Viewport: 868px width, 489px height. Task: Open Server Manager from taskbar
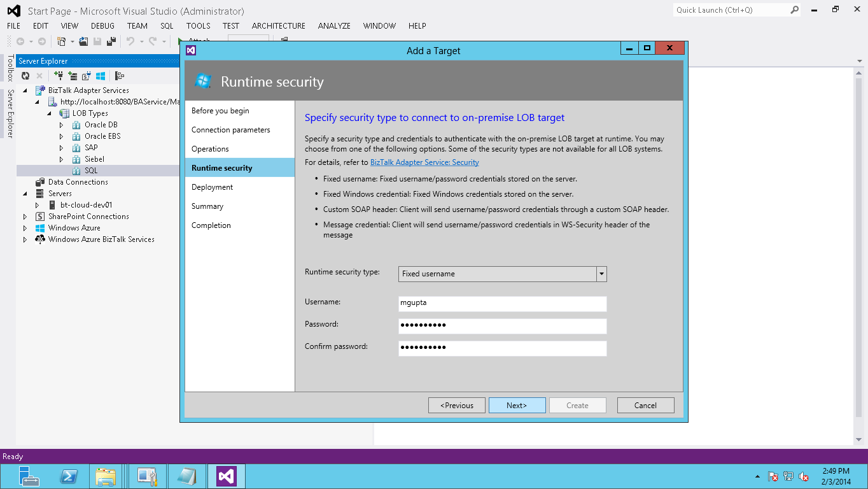coord(28,476)
